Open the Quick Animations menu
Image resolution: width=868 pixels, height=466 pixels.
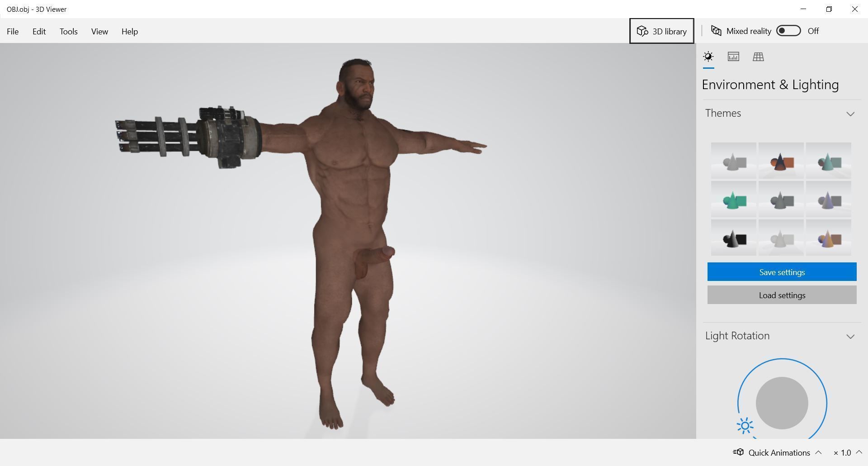[x=777, y=452]
